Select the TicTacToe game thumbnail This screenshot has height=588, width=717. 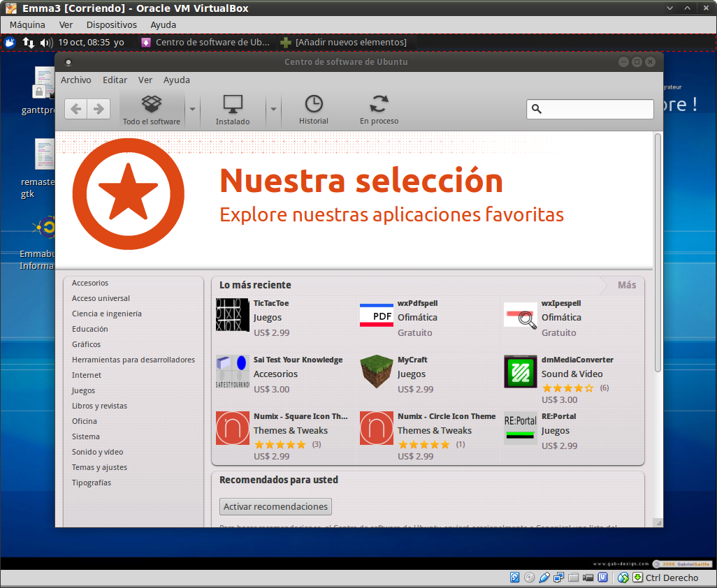point(232,315)
